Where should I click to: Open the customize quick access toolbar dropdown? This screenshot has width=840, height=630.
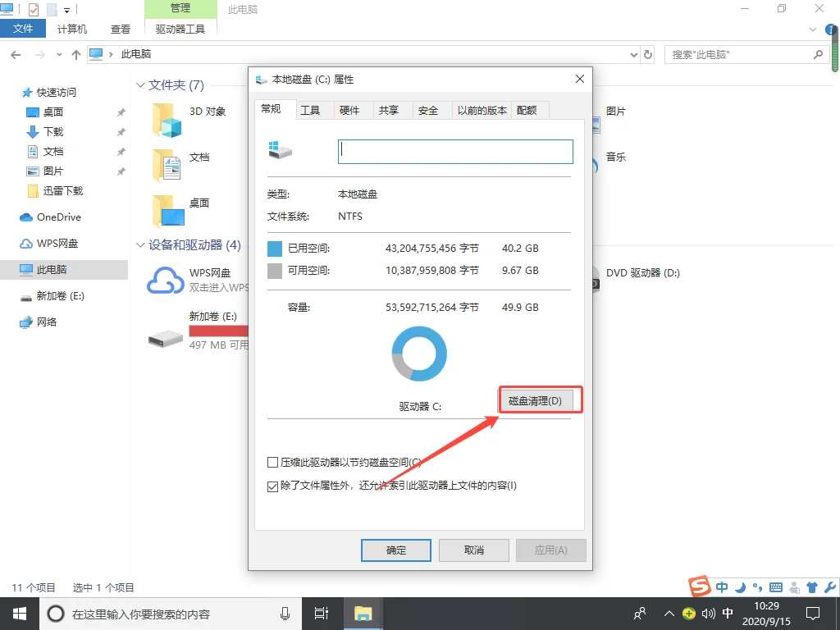(x=67, y=10)
